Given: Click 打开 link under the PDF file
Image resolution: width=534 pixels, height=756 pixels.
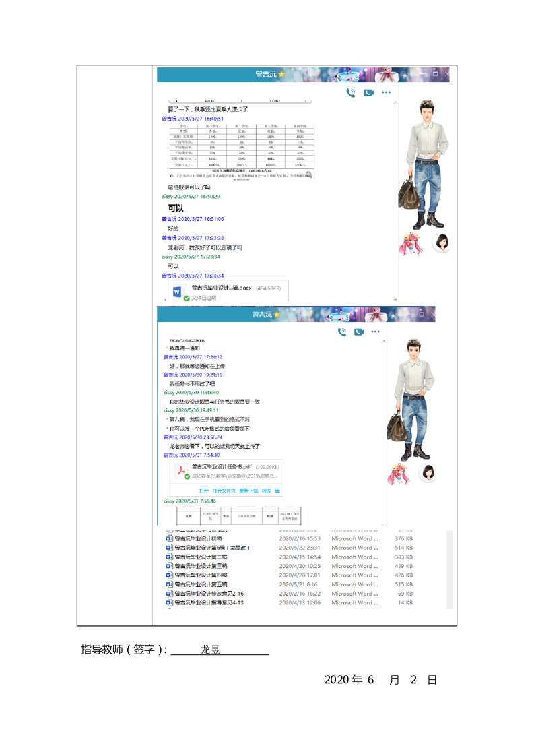Looking at the screenshot, I should 203,491.
